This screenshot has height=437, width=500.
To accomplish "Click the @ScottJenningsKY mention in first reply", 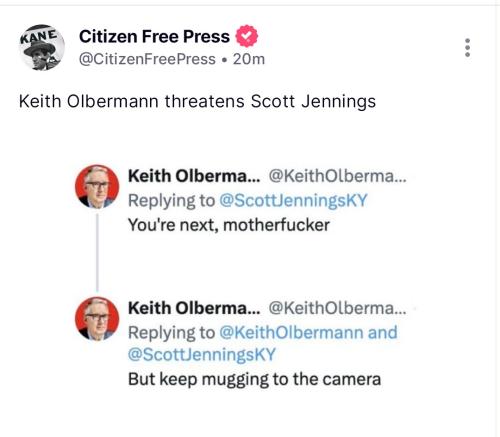I will 293,201.
